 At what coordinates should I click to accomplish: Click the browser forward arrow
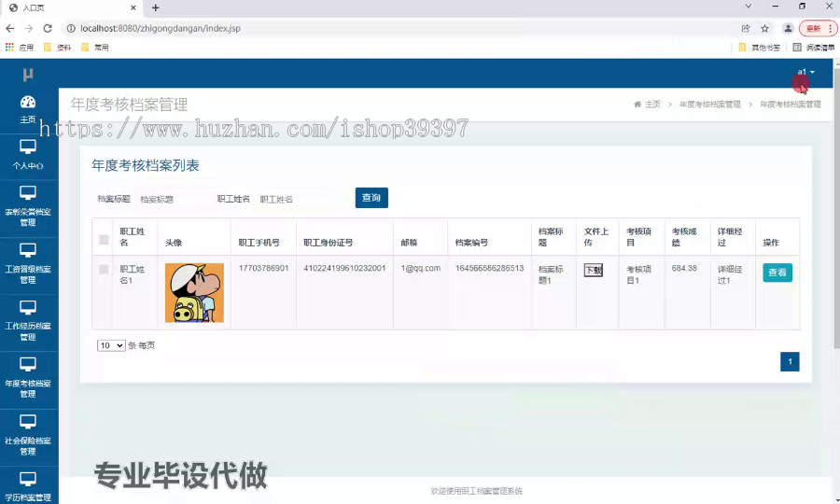point(29,28)
